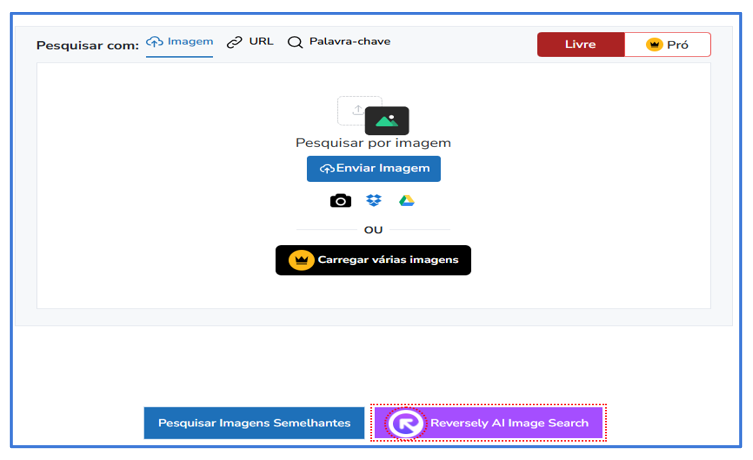Click the Pesquisar por imagem heading
This screenshot has width=753, height=460.
tap(373, 143)
